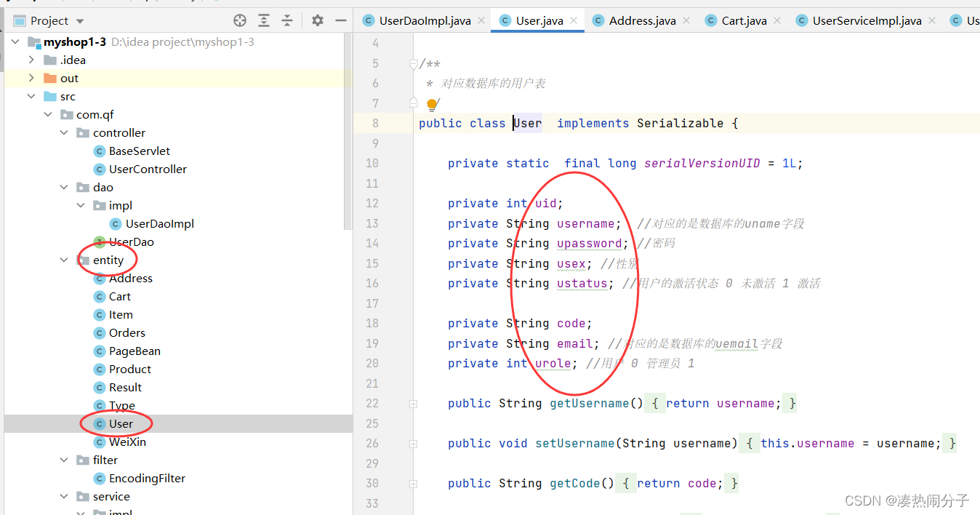The height and width of the screenshot is (515, 980).
Task: Open Project panel settings via gear icon
Action: click(317, 21)
